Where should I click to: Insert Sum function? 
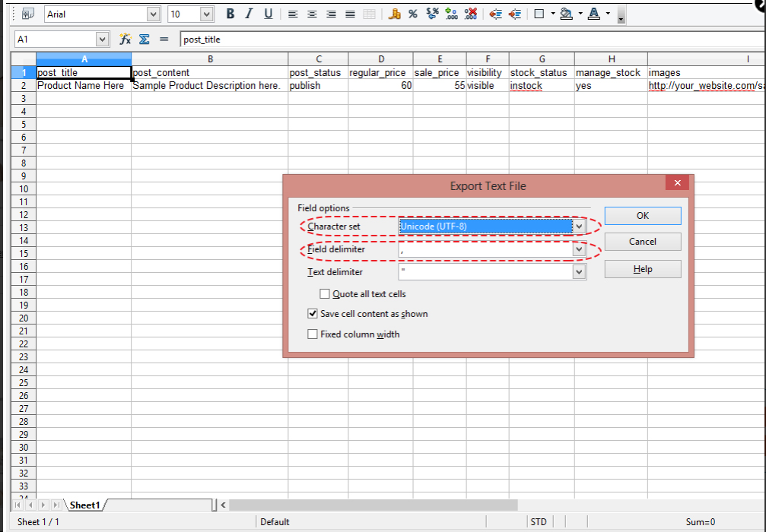(144, 39)
